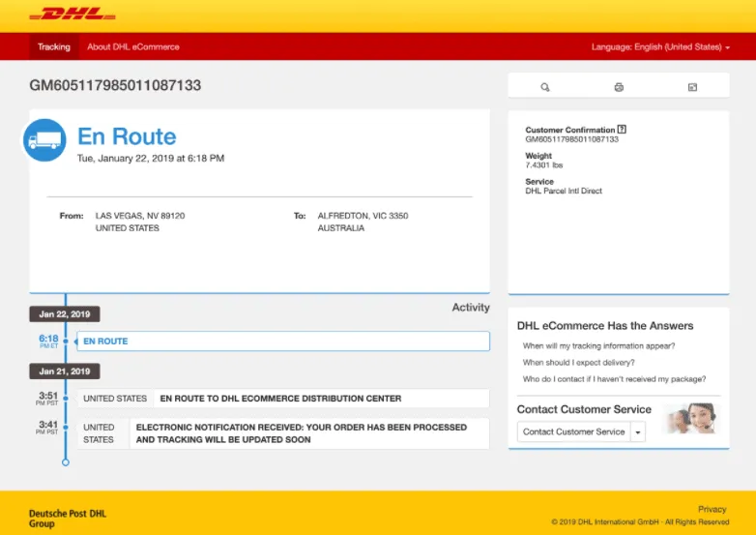Click the weight value '7.4301 lbs'
This screenshot has height=535, width=756.
[544, 165]
